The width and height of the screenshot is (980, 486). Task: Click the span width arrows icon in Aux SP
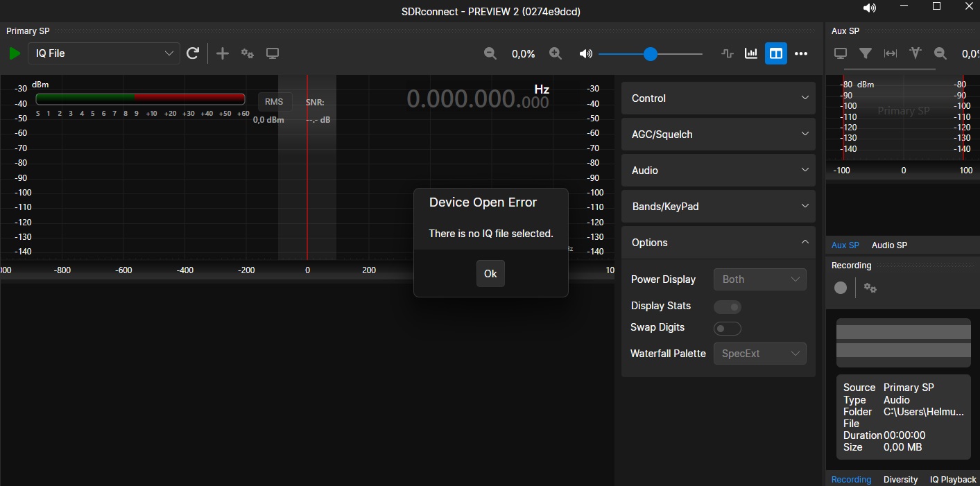click(891, 53)
